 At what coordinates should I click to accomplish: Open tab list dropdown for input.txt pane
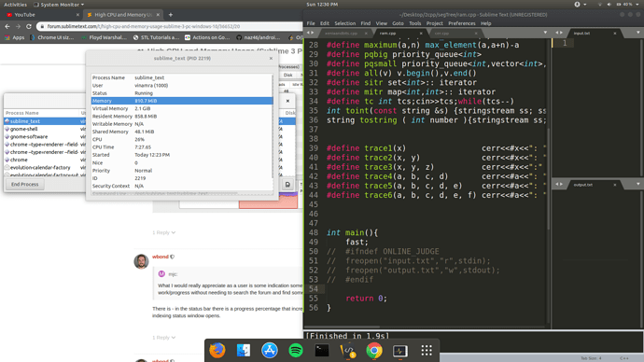[637, 33]
